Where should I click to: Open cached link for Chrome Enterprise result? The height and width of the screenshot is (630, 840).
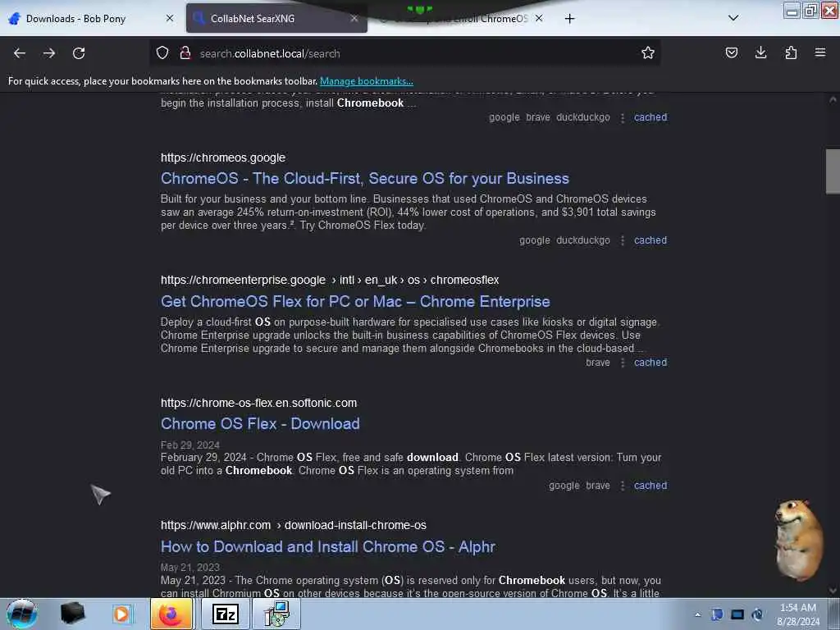[x=651, y=362]
